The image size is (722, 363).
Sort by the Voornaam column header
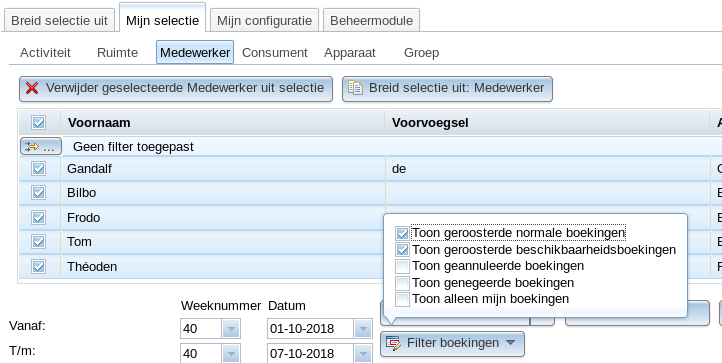(x=223, y=123)
